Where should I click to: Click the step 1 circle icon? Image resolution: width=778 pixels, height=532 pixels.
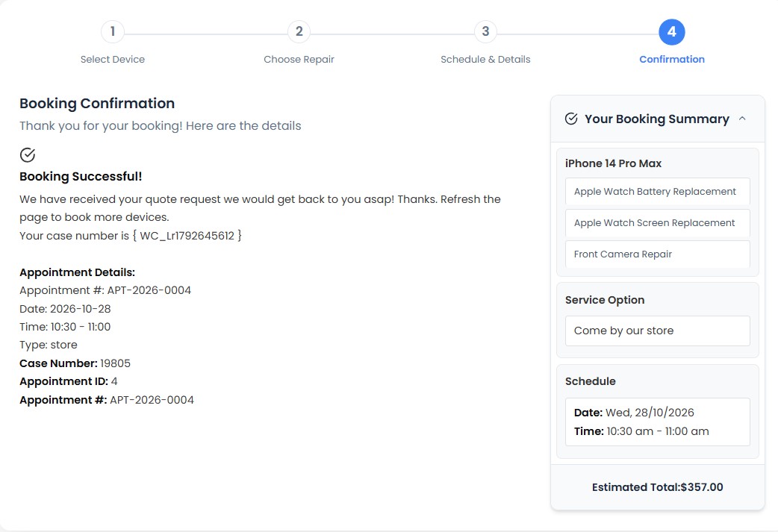click(113, 32)
